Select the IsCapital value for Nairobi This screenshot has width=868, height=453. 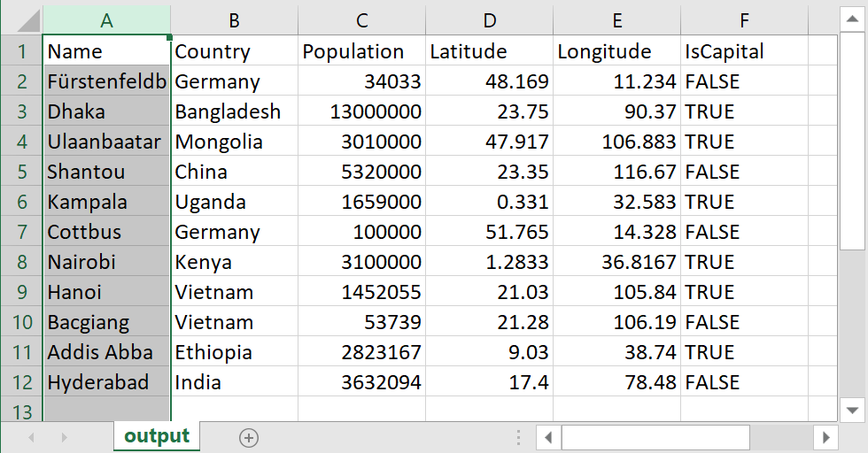tap(744, 262)
